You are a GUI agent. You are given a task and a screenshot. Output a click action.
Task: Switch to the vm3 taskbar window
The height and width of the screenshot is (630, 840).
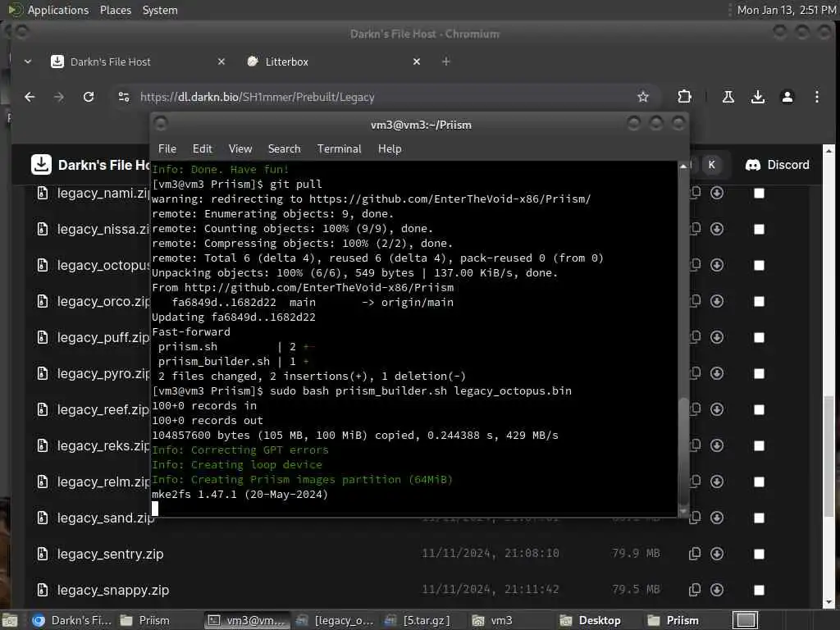pos(493,620)
